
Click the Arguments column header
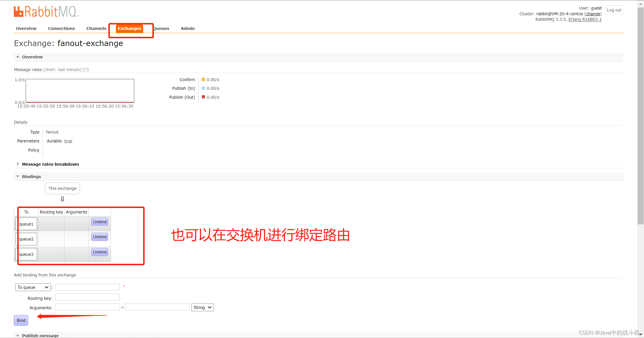[76, 212]
